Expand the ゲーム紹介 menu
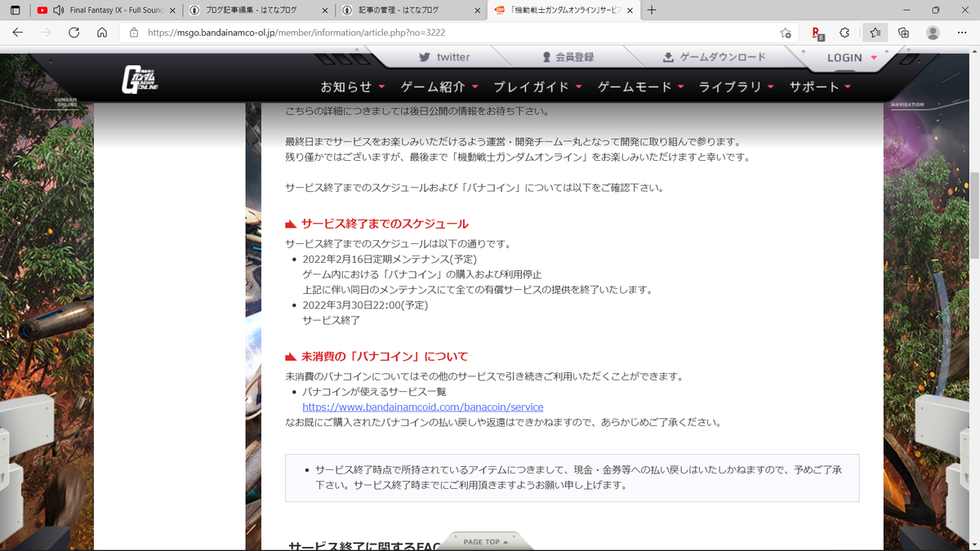The width and height of the screenshot is (980, 551). [440, 87]
